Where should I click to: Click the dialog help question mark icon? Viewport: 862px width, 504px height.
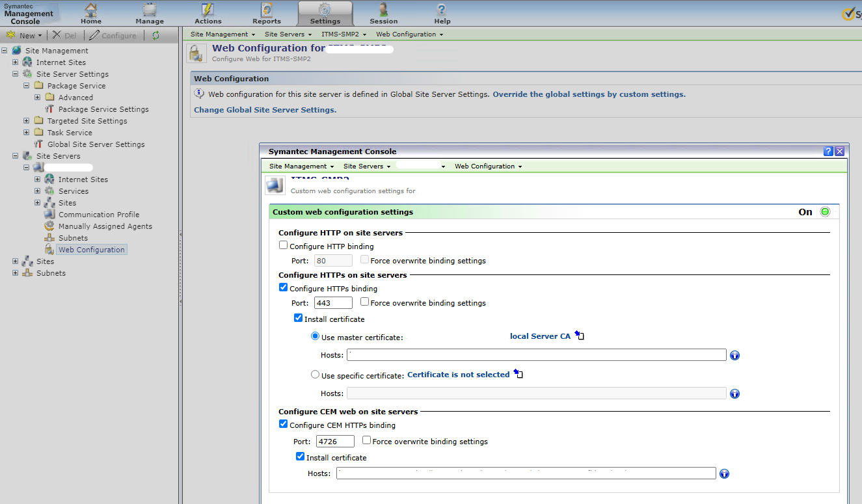point(828,152)
